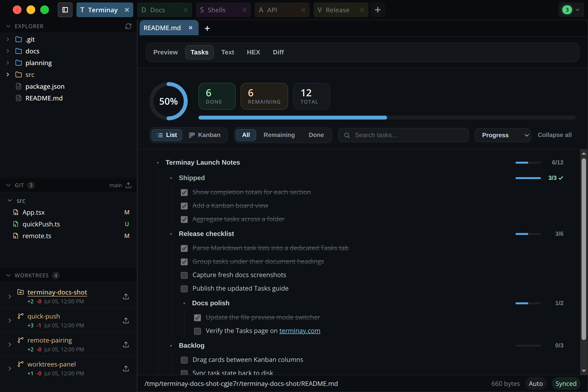Check Capture fresh docs screenshots
The width and height of the screenshot is (588, 392).
pos(184,275)
